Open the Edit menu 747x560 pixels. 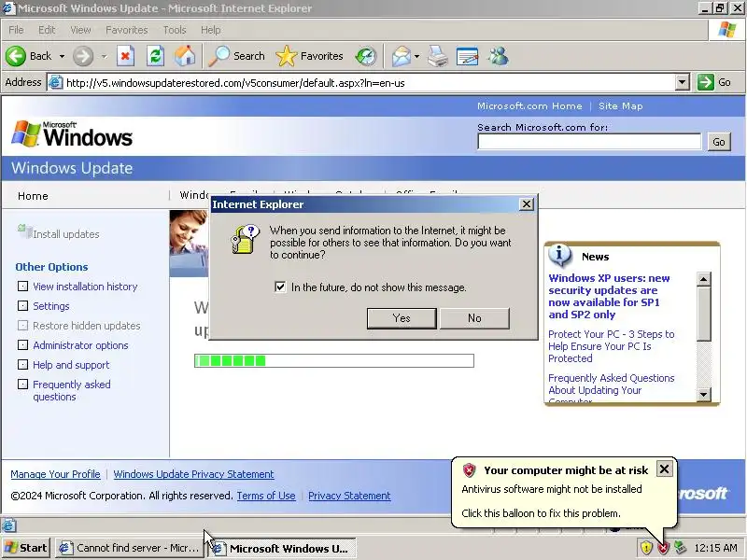coord(47,30)
